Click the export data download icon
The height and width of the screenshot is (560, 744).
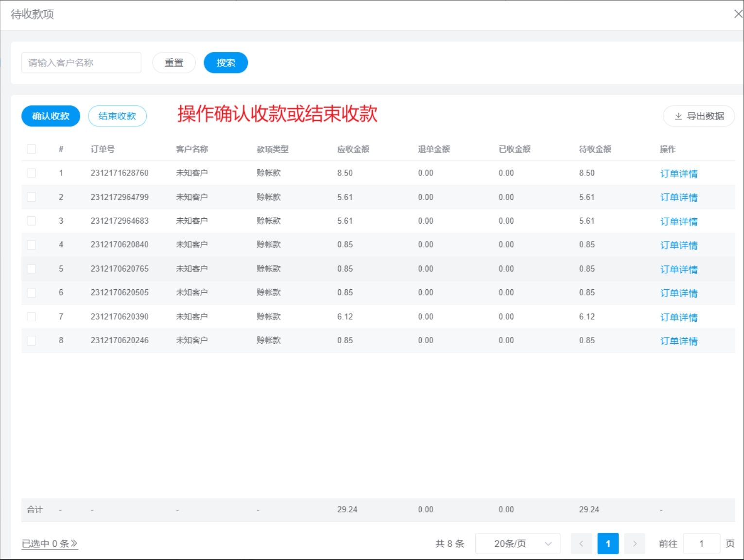pos(678,116)
